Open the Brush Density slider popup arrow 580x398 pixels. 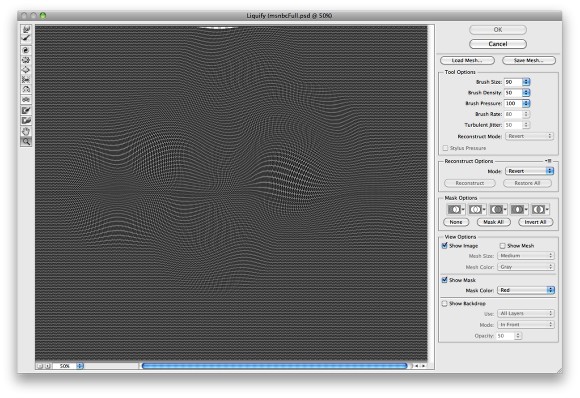coord(526,92)
